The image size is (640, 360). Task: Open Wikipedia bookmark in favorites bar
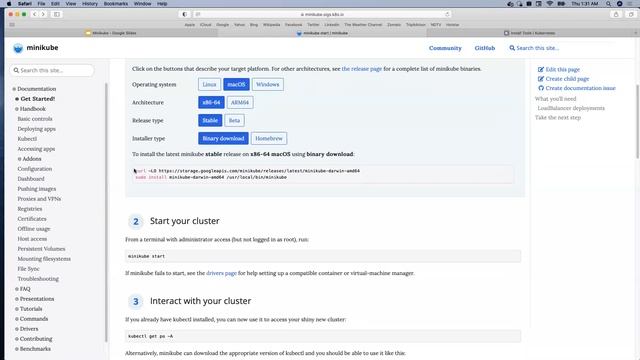pos(271,25)
